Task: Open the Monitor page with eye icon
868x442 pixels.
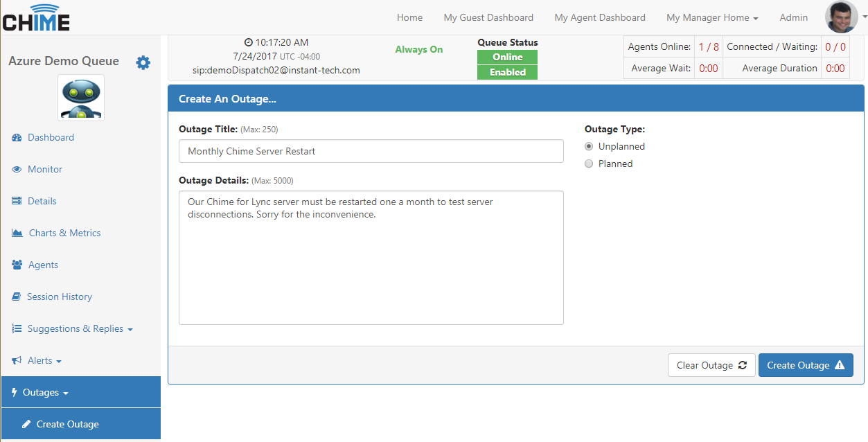Action: click(44, 169)
